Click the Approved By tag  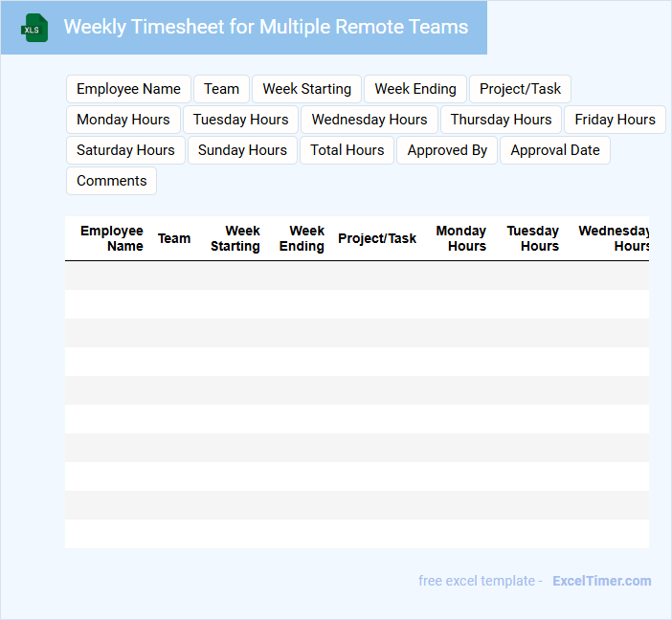(447, 150)
